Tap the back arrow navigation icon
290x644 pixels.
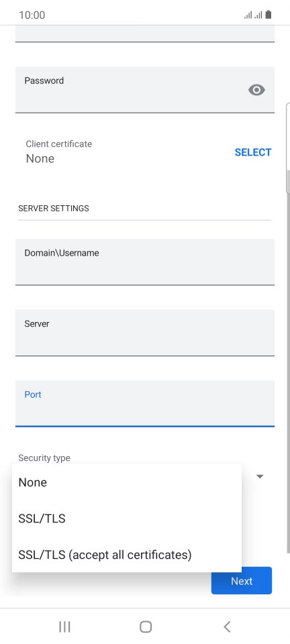[227, 627]
